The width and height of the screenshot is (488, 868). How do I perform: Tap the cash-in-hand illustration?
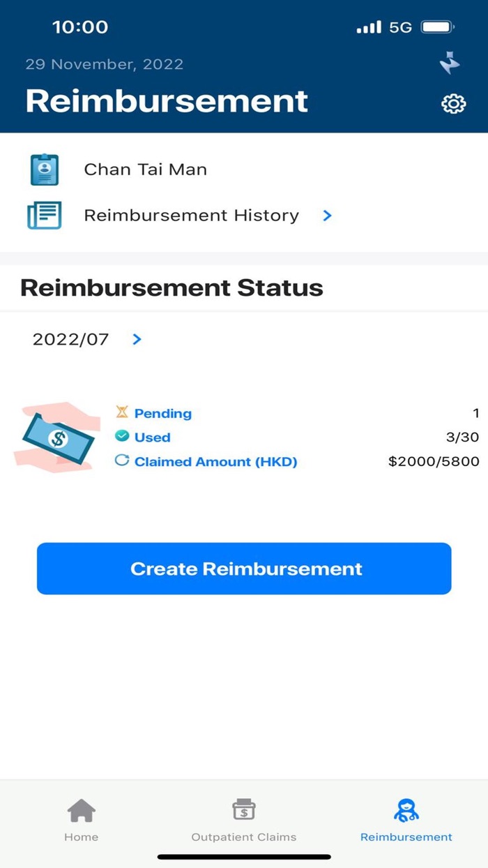[54, 437]
